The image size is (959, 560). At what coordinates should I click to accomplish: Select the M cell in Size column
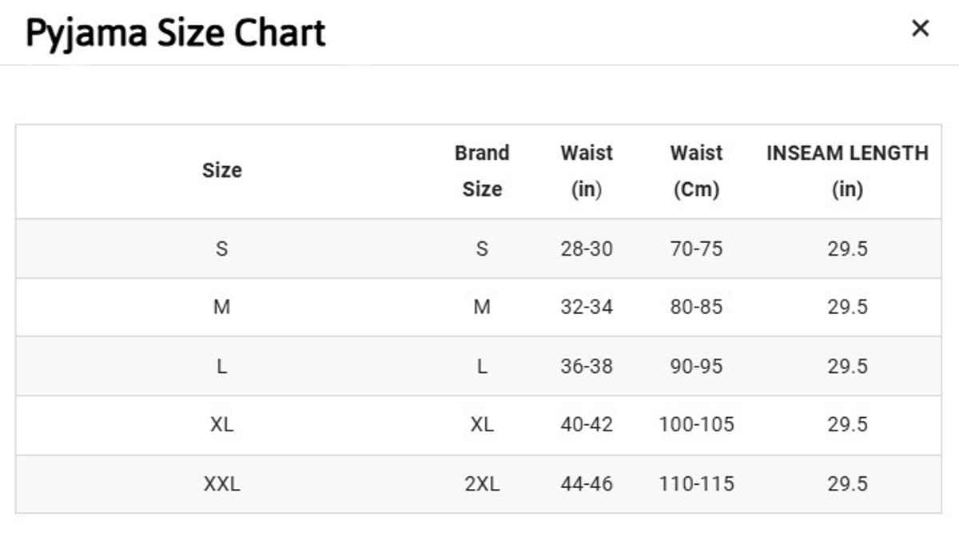point(222,307)
